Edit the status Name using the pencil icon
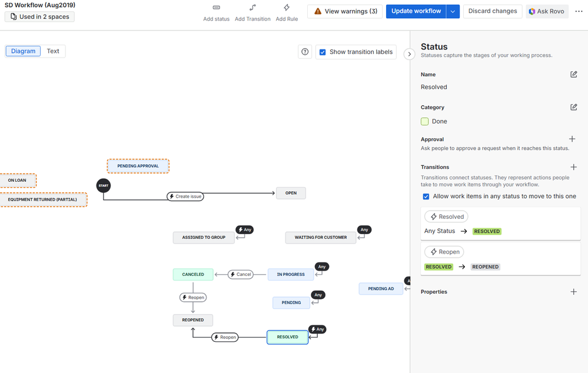Viewport: 588px width, 373px height. [574, 74]
